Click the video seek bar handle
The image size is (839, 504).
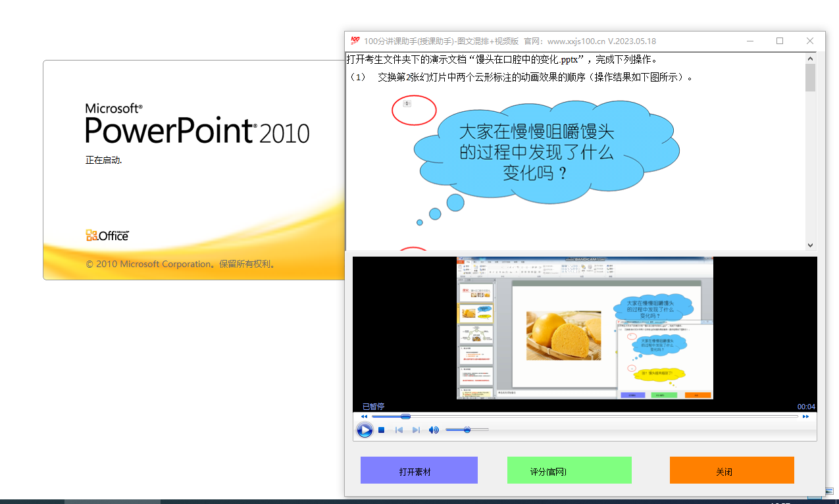(405, 416)
